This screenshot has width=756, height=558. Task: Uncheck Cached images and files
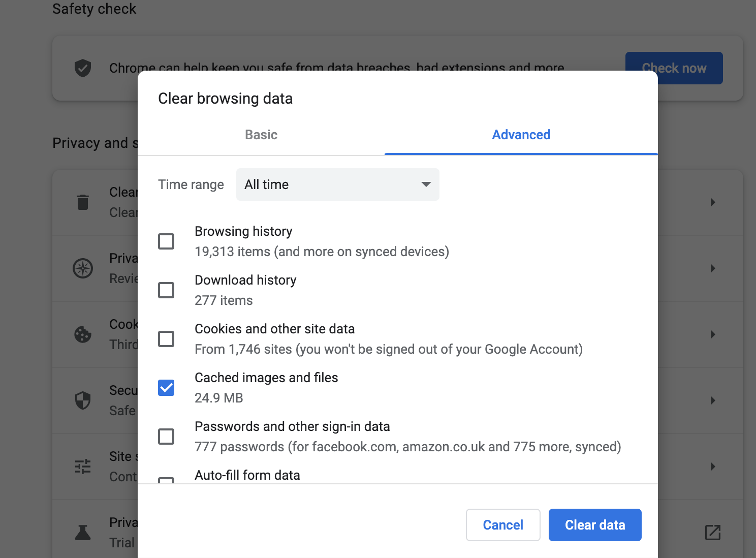[166, 388]
